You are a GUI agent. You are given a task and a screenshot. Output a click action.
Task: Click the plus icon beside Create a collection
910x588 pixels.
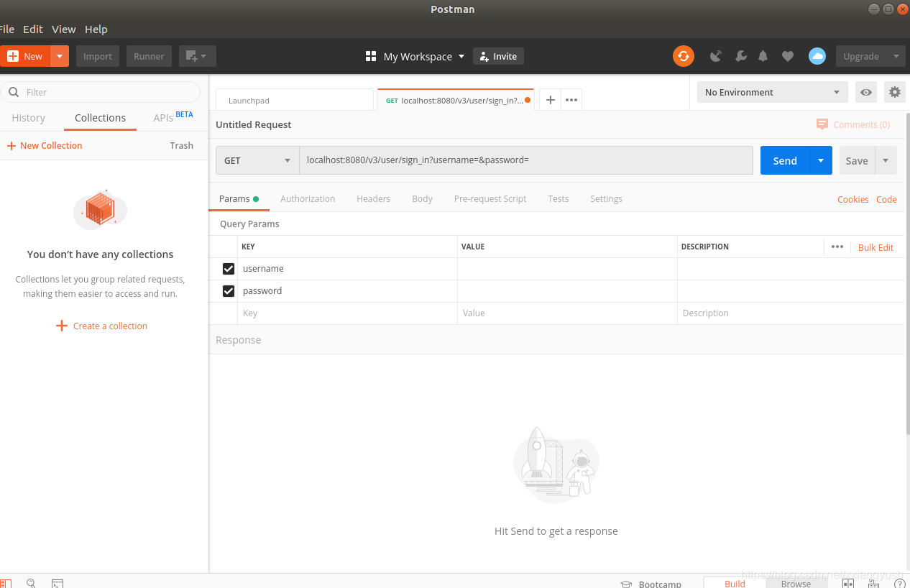coord(62,326)
